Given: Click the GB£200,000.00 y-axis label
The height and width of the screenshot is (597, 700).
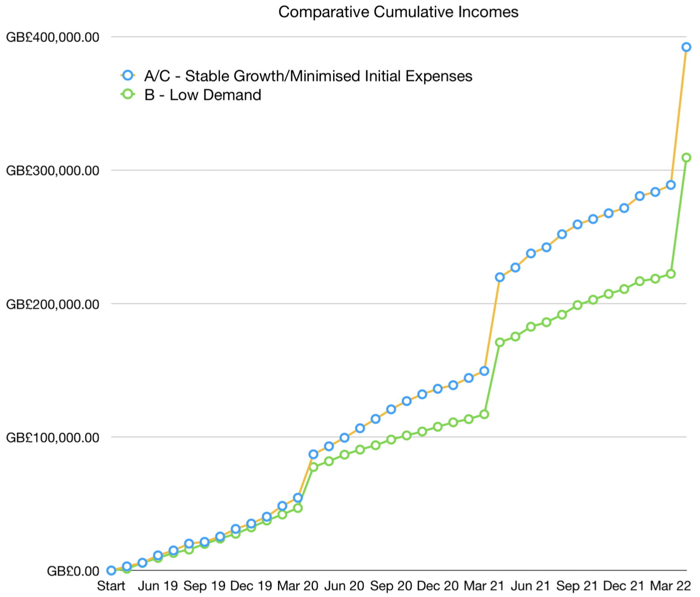Looking at the screenshot, I should pyautogui.click(x=53, y=304).
